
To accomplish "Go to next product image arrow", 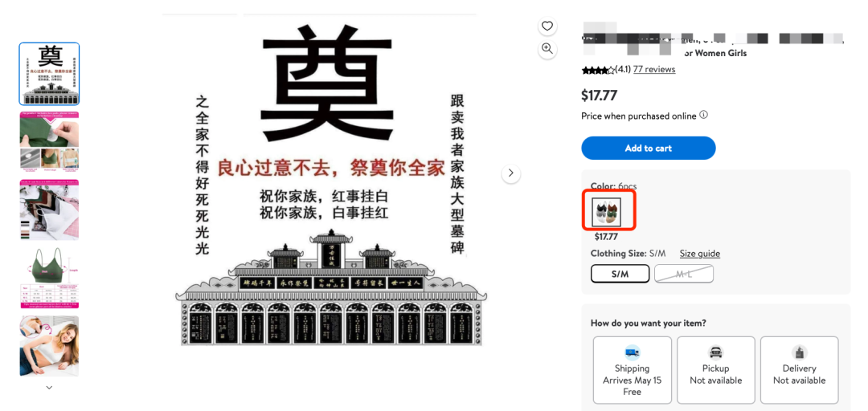I will tap(511, 173).
